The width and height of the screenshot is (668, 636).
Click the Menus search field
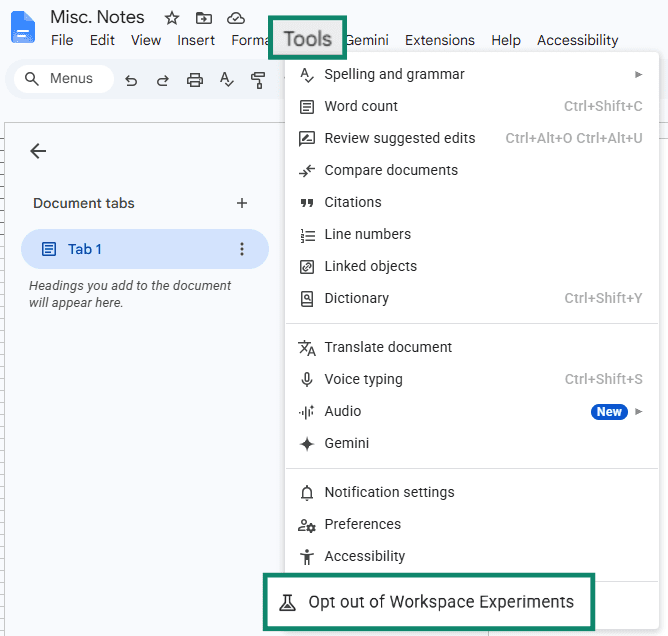click(64, 79)
